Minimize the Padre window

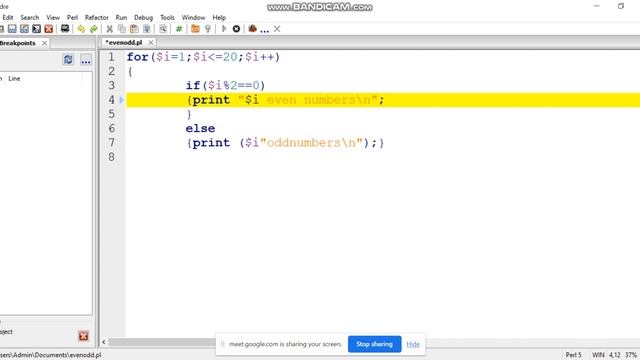click(x=597, y=6)
